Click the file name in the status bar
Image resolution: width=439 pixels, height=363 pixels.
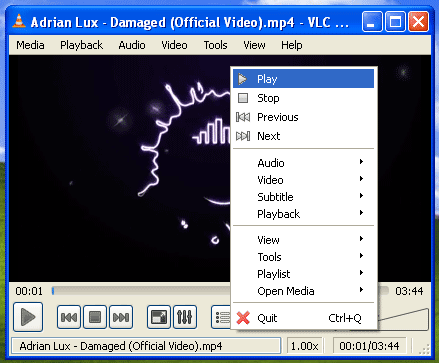[x=146, y=346]
